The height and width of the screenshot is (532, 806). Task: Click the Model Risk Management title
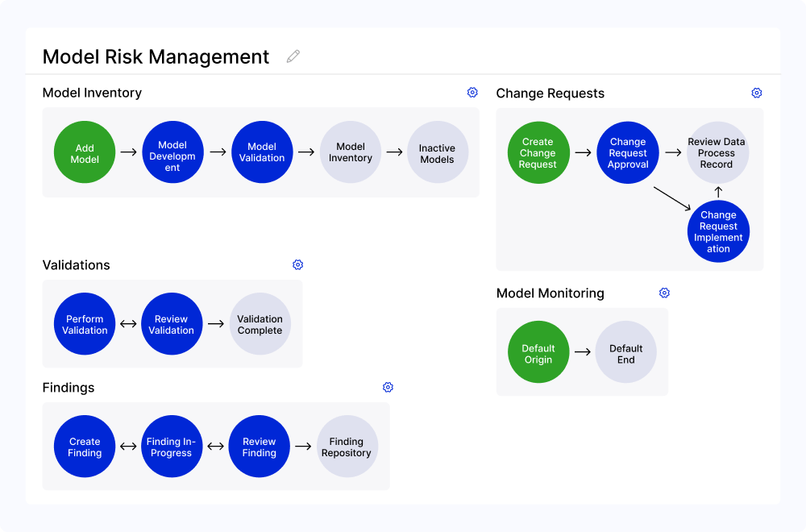156,56
